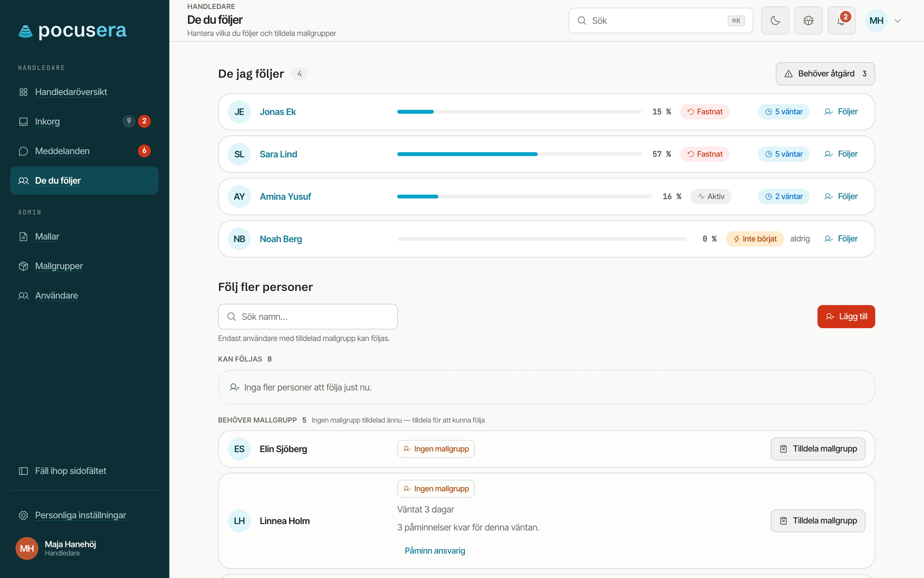Open Sara Lind profile link

(278, 154)
